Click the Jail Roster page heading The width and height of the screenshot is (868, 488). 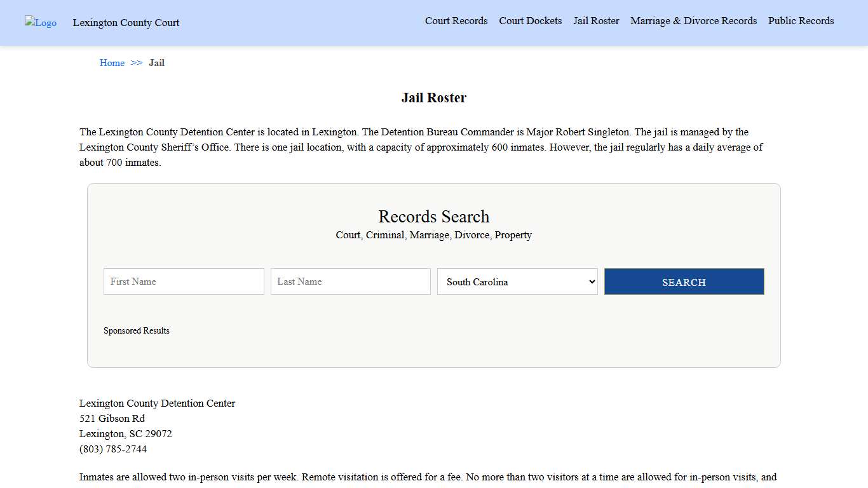coord(434,97)
